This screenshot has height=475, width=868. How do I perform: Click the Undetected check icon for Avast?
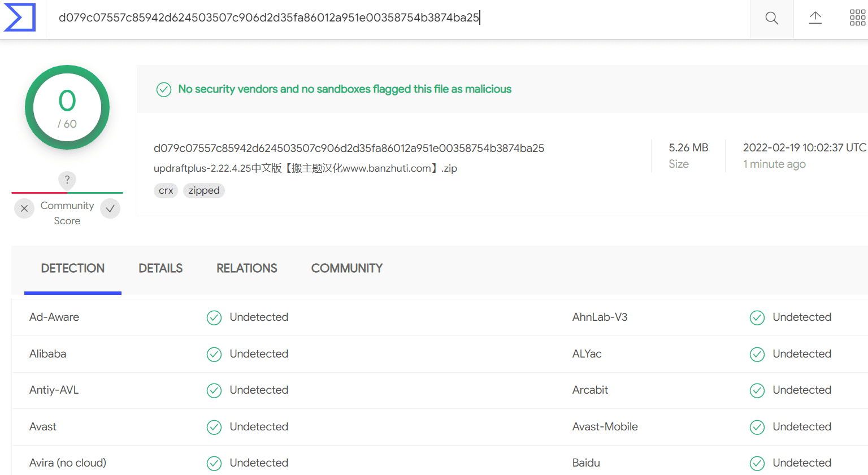click(x=214, y=428)
